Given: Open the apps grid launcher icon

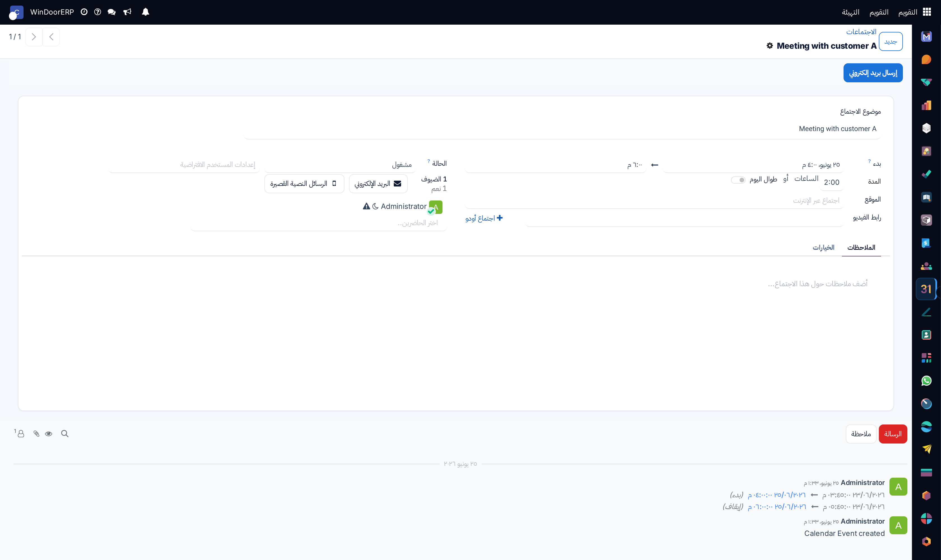Looking at the screenshot, I should [x=927, y=12].
